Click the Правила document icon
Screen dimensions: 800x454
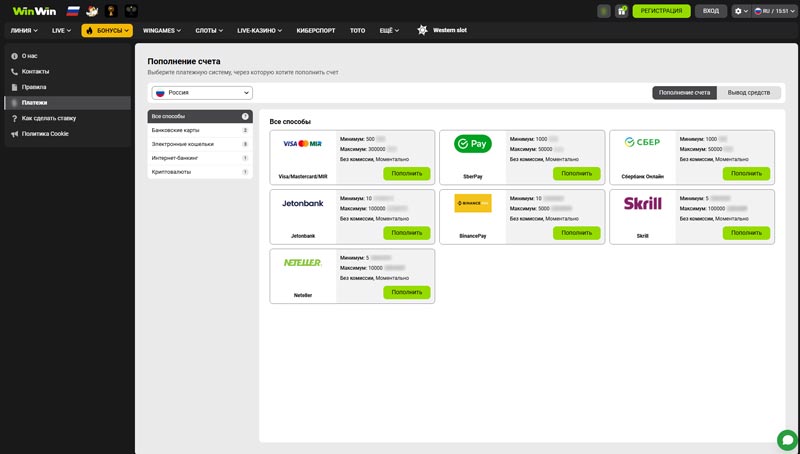(14, 87)
